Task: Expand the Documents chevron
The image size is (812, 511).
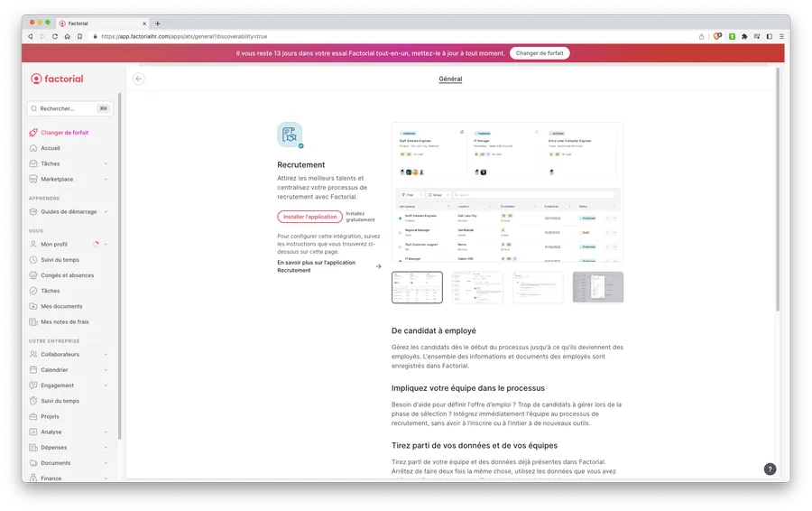Action: pyautogui.click(x=106, y=463)
